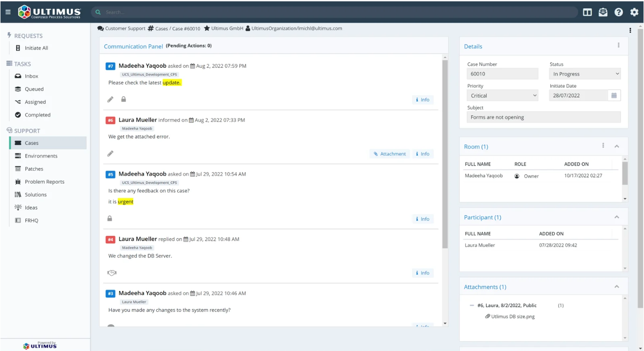Click the Communication Panel vertical scrollbar
This screenshot has height=351, width=644.
444,154
